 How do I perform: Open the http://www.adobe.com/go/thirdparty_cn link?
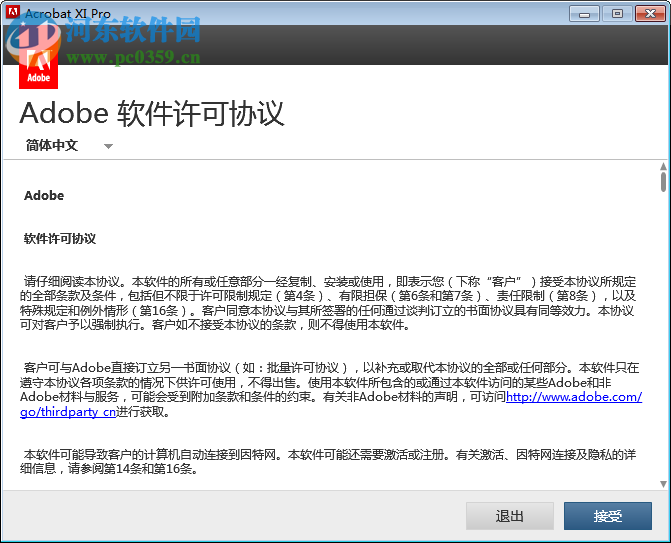(574, 397)
